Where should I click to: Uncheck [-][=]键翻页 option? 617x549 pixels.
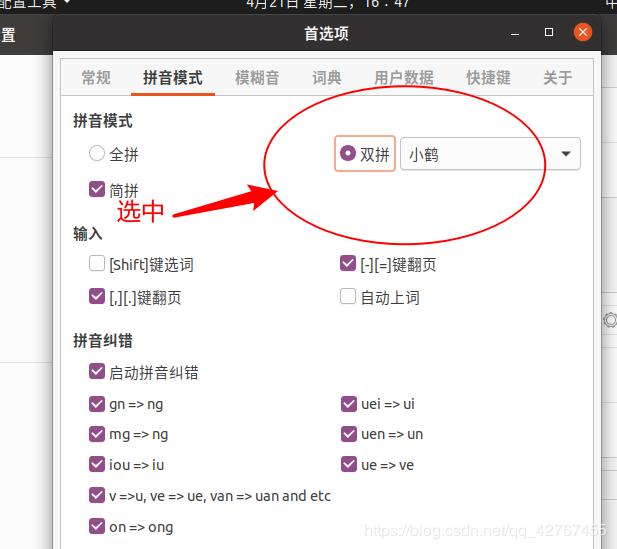(x=348, y=263)
